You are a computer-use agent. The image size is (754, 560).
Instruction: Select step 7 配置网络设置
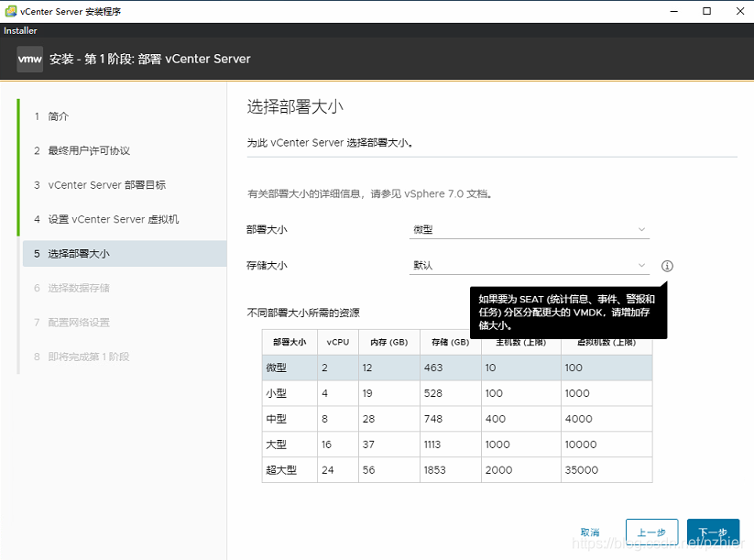pos(79,323)
